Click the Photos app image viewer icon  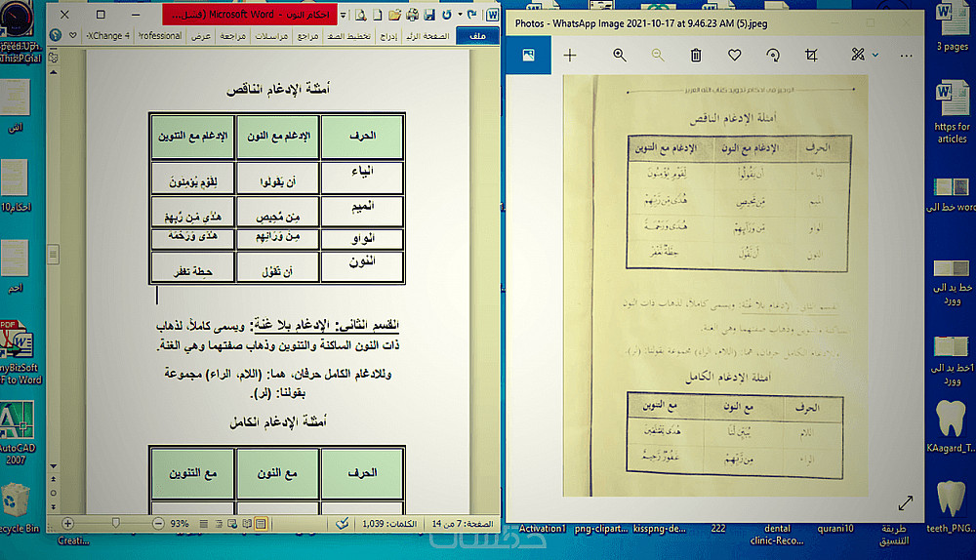528,55
